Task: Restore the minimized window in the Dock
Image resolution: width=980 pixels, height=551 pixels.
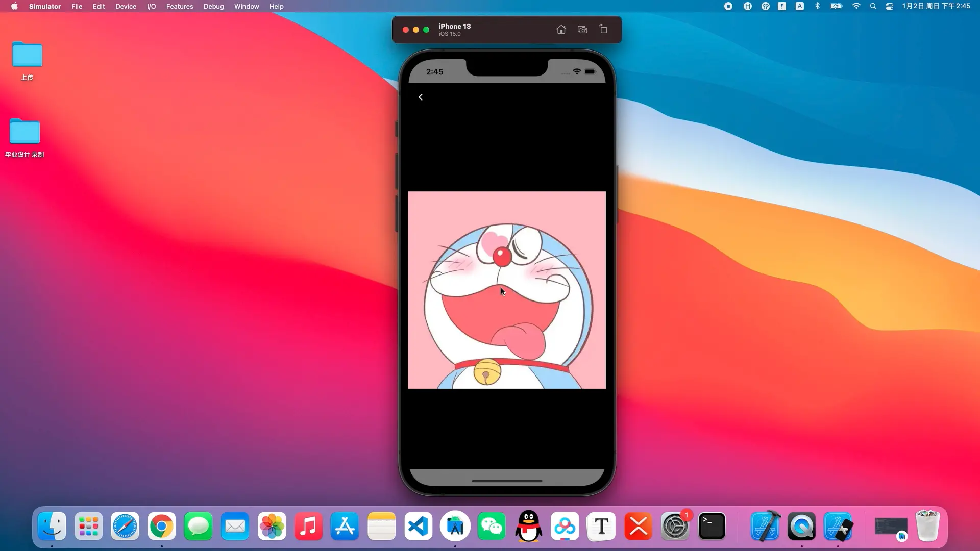Action: tap(891, 527)
